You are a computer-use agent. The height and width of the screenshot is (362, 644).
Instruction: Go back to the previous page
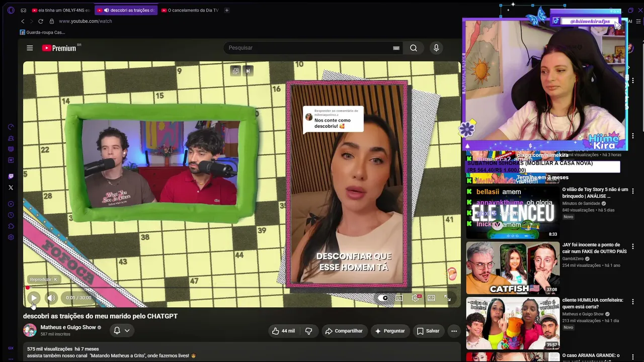click(23, 21)
